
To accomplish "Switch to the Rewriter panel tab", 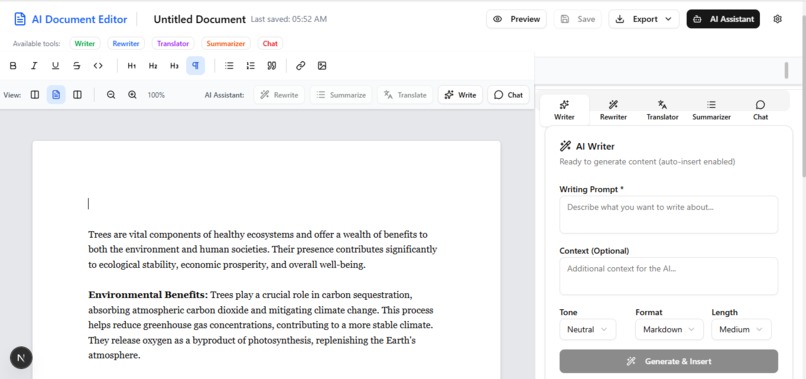I will (613, 110).
